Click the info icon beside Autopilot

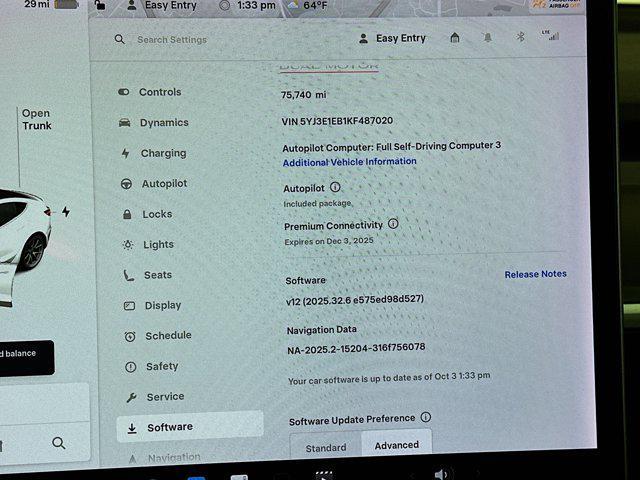click(x=335, y=187)
